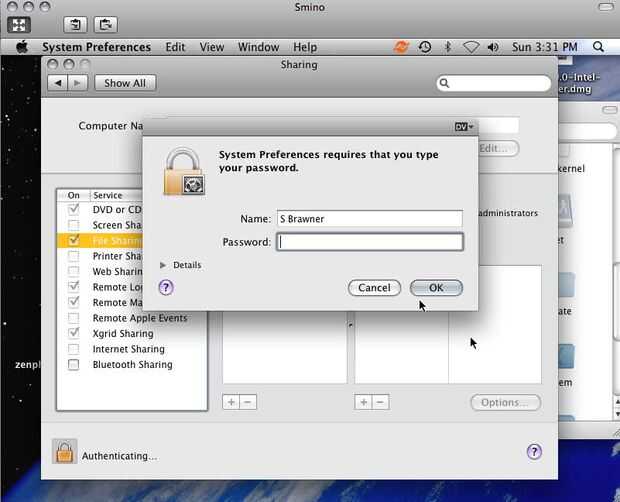620x502 pixels.
Task: Add shared folder with left plus button
Action: [x=231, y=402]
